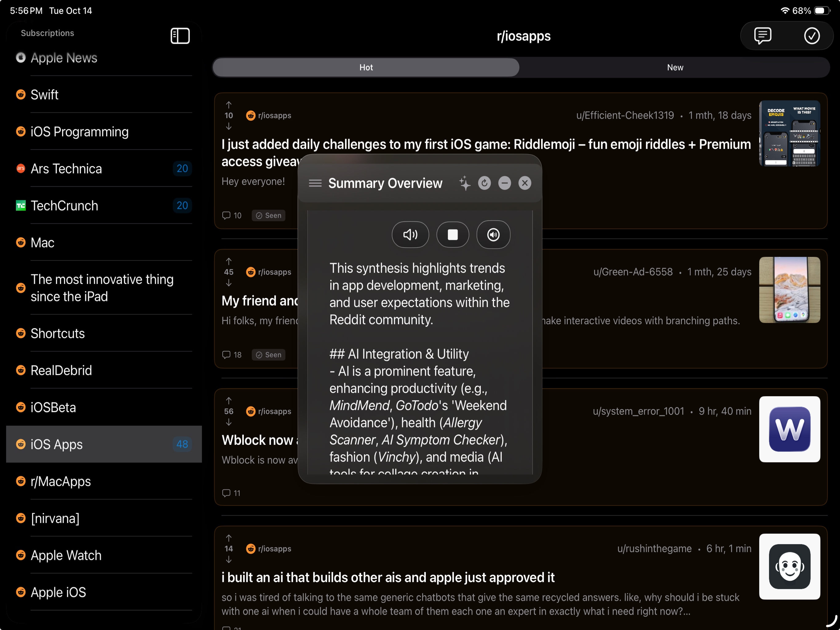Close the Summary Overview panel

(x=525, y=183)
